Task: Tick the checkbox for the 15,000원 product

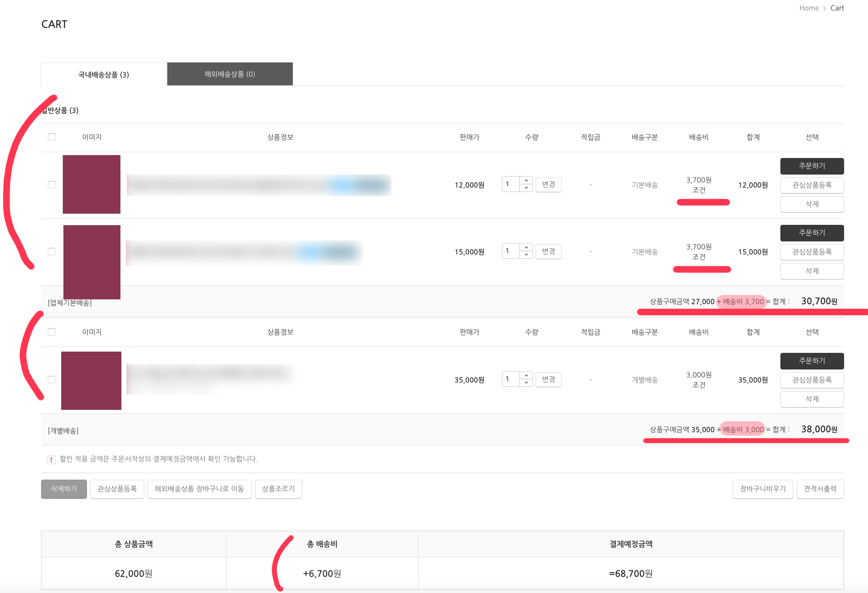Action: pyautogui.click(x=52, y=252)
